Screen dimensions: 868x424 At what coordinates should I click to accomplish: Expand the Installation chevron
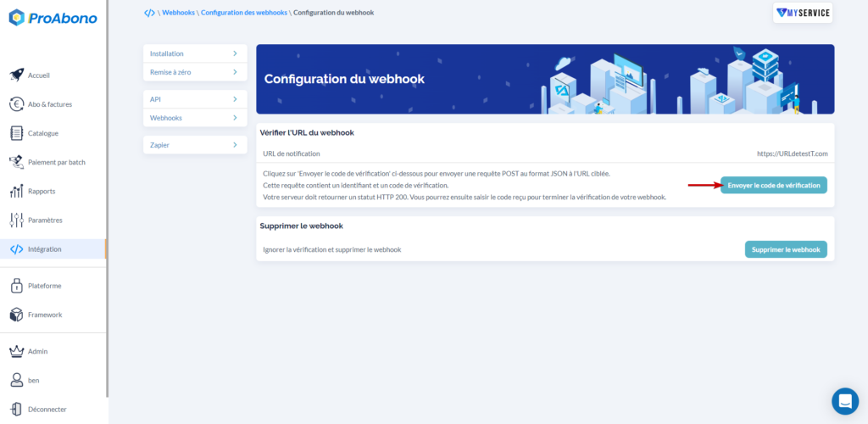click(x=236, y=53)
